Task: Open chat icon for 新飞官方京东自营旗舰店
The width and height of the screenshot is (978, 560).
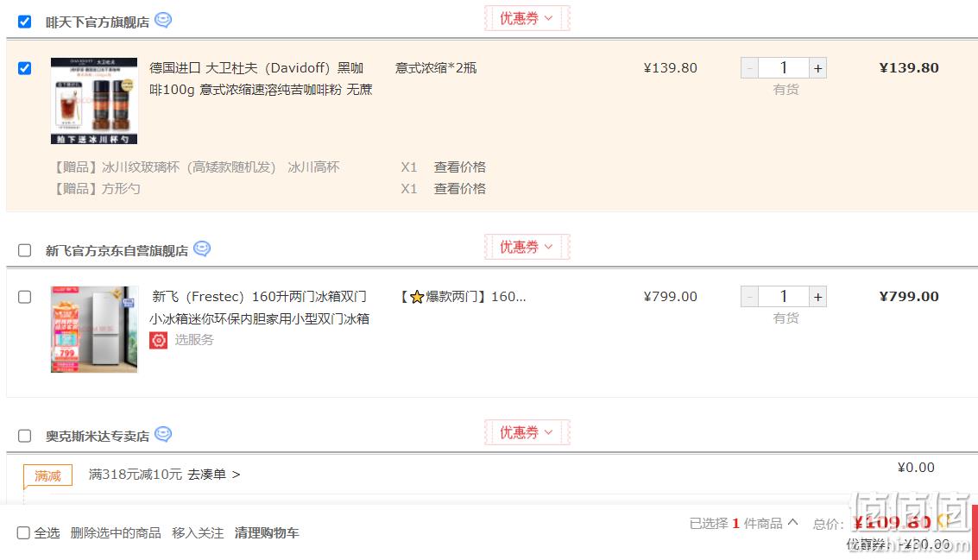Action: (201, 249)
